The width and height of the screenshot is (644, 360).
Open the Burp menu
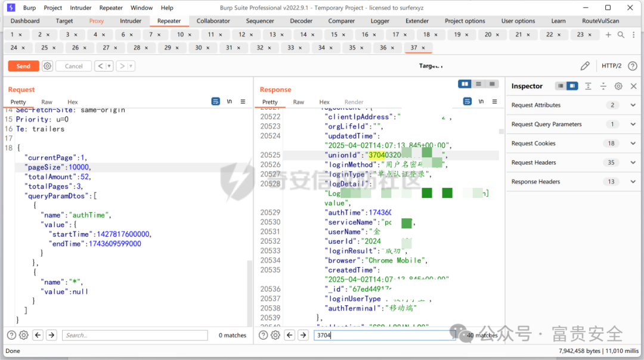coord(29,8)
